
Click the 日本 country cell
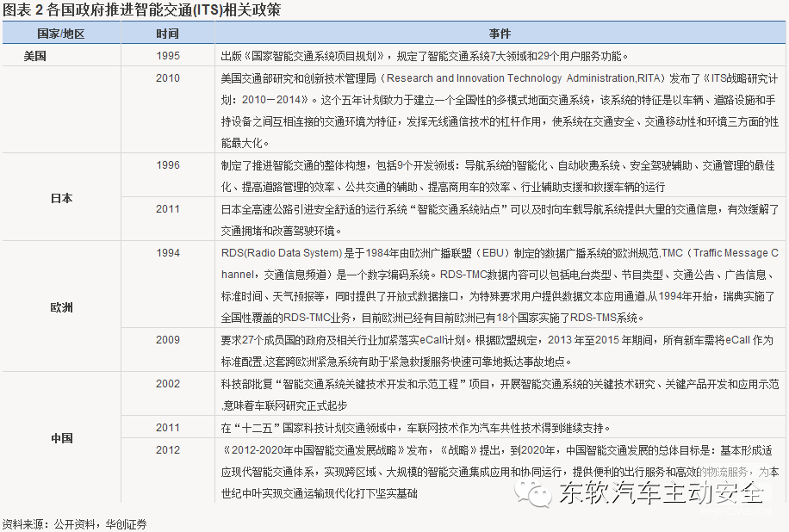(x=60, y=197)
